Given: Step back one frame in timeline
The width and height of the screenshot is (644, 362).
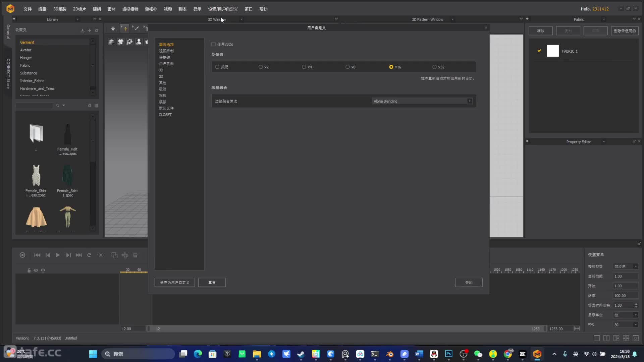Looking at the screenshot, I should tap(48, 255).
